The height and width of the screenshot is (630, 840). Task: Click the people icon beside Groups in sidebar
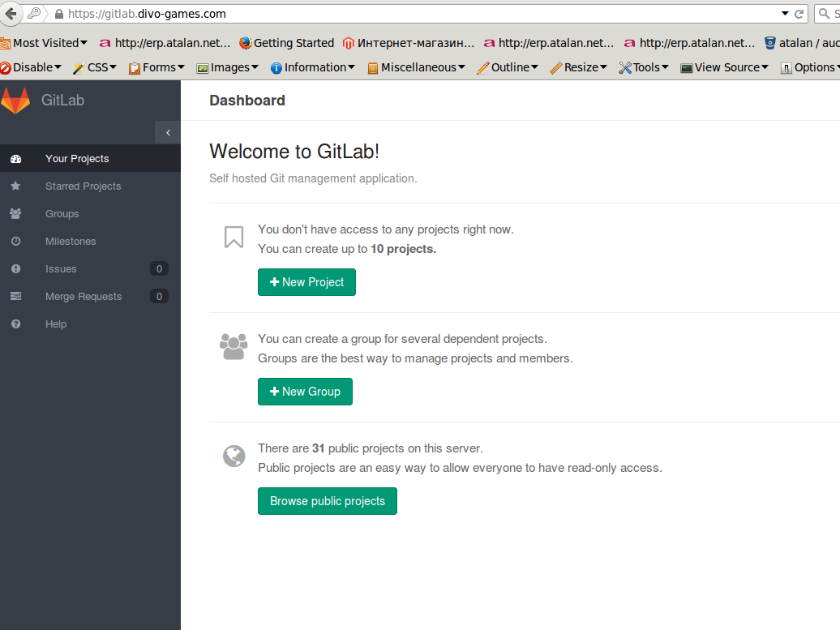[x=15, y=214]
